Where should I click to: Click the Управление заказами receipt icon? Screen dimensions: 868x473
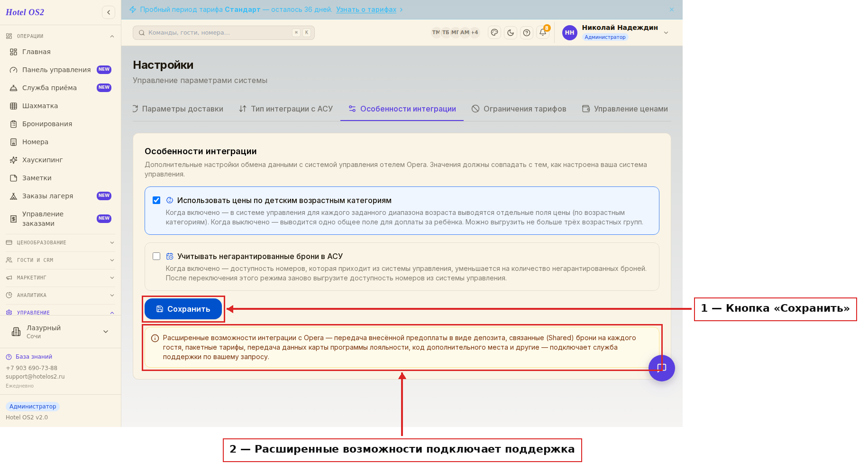coord(14,219)
